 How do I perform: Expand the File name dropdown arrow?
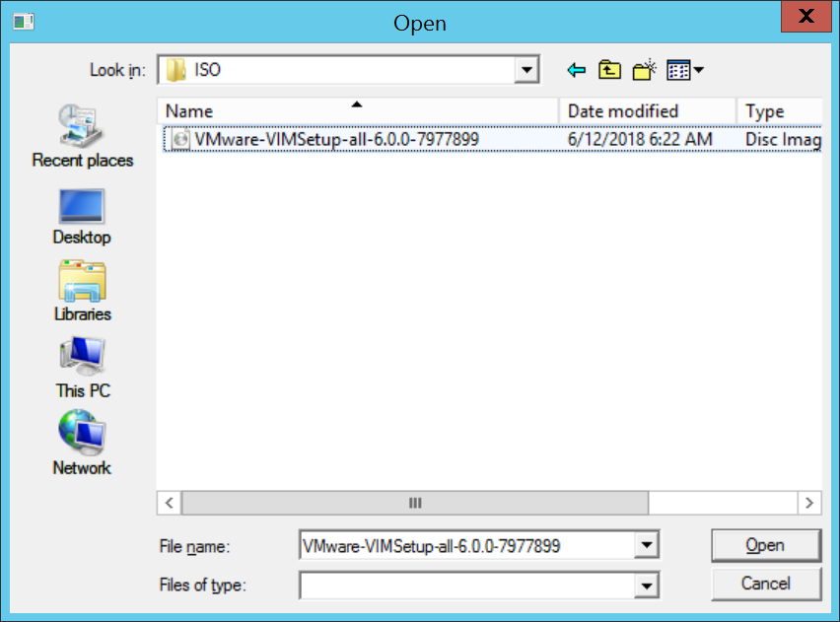647,545
